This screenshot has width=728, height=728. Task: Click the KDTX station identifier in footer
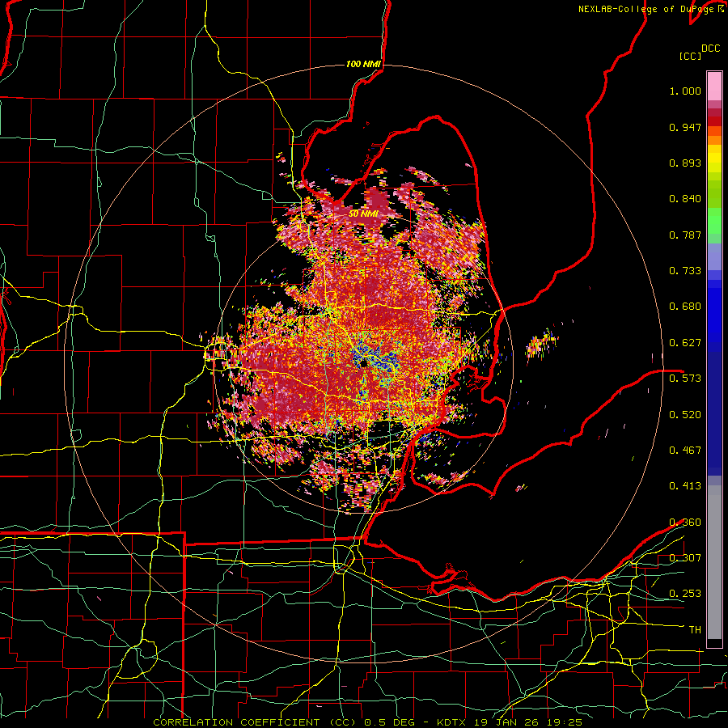point(453,722)
